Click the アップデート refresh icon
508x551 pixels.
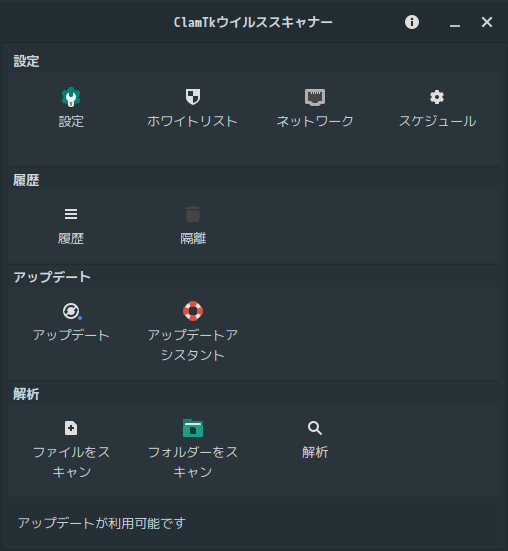click(x=72, y=311)
